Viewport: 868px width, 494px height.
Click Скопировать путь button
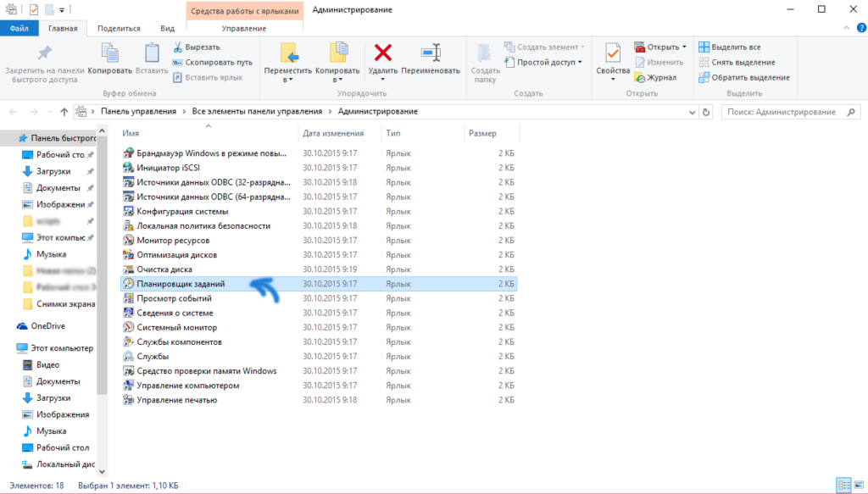[213, 62]
